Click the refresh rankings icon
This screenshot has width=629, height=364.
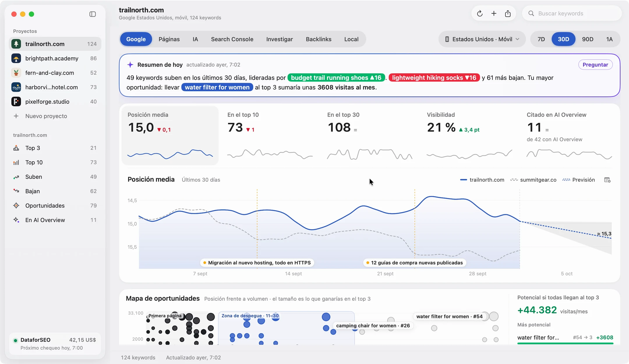[480, 13]
